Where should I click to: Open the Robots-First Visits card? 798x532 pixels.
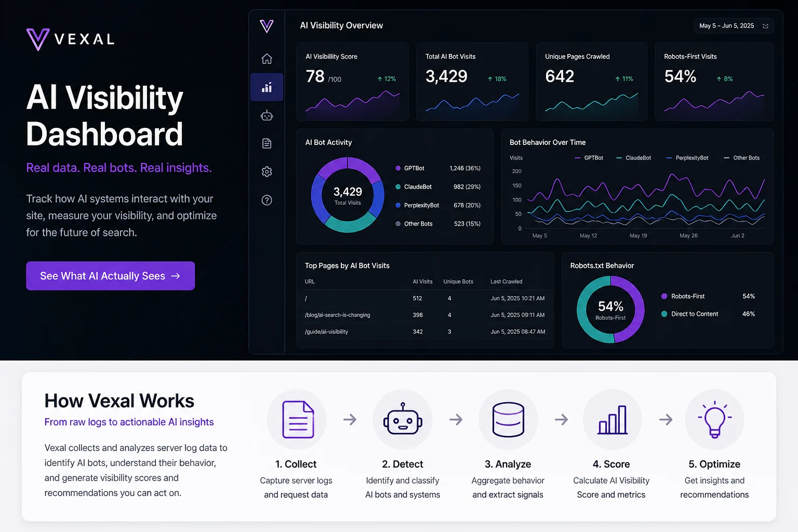[x=714, y=82]
